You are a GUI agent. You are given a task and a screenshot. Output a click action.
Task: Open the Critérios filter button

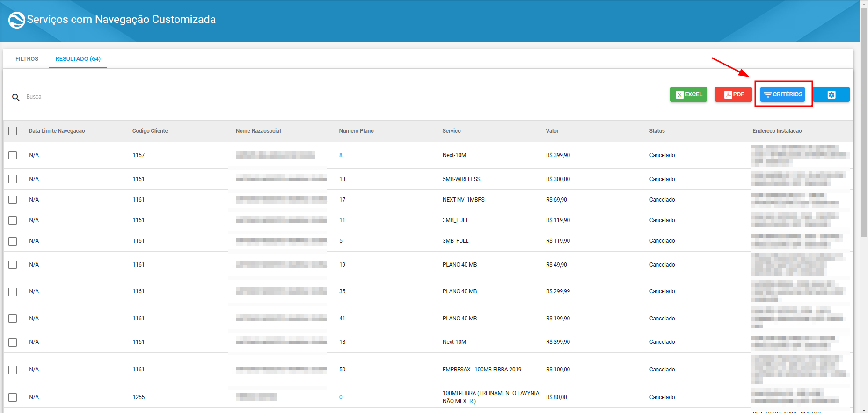coord(782,94)
